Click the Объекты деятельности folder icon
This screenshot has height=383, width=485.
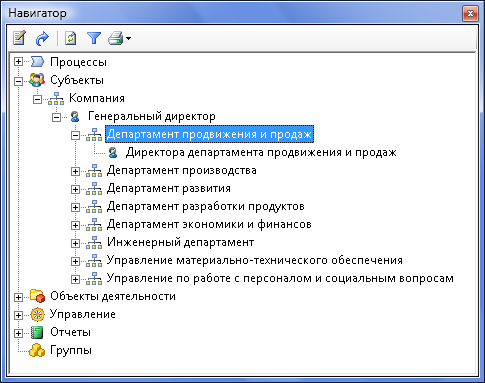point(37,296)
